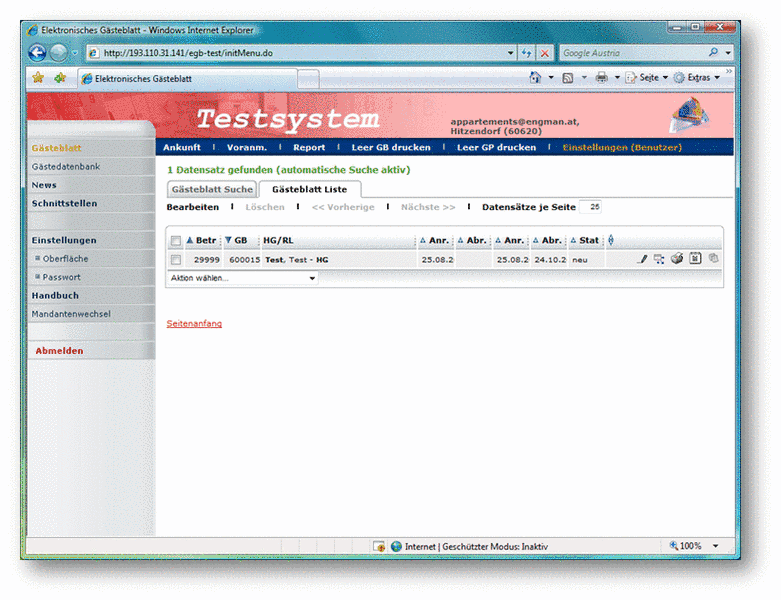Click the printer icon in the table row

[x=676, y=259]
